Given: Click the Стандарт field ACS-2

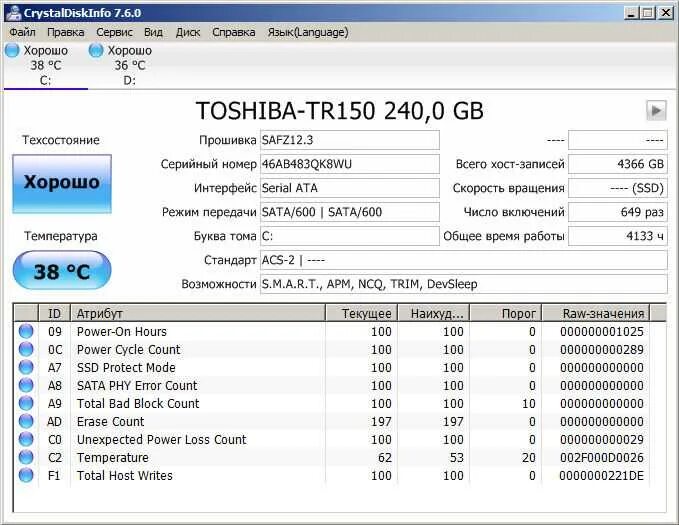Looking at the screenshot, I should coord(464,260).
